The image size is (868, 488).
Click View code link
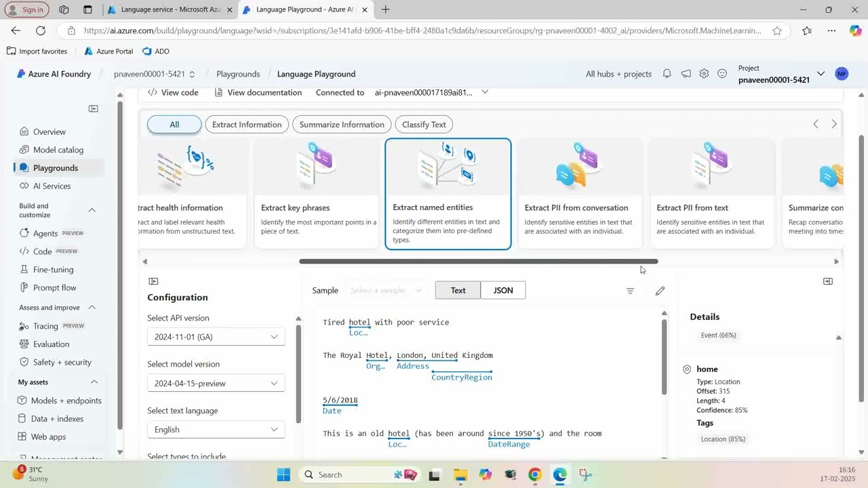coord(173,92)
